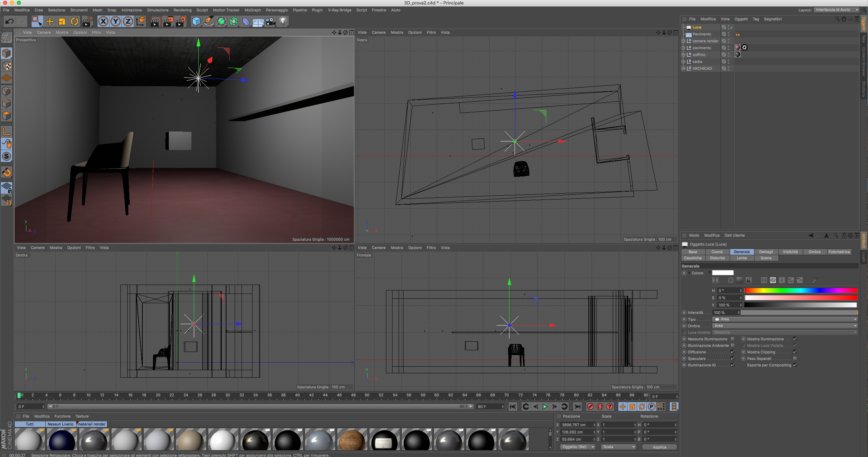Select the Rotate tool in toolbar

pyautogui.click(x=74, y=22)
